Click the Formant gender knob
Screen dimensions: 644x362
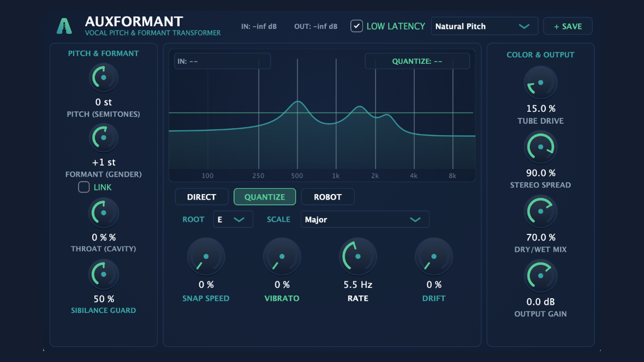104,138
